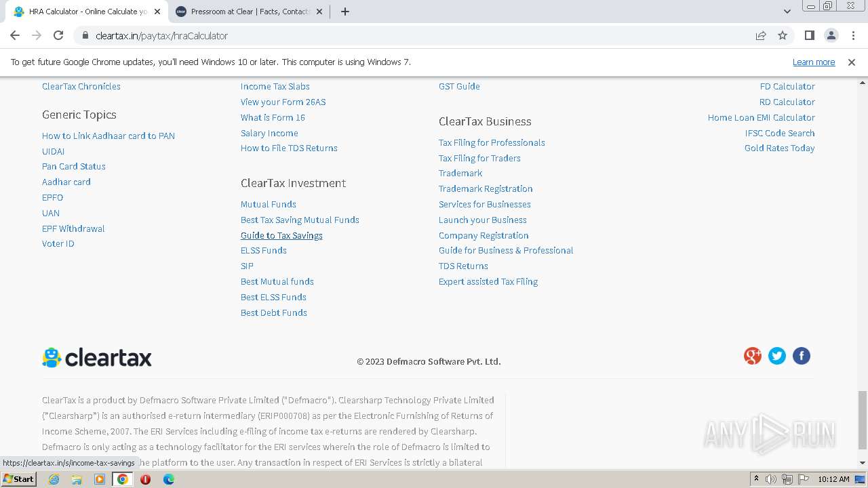Launch Internet Explorer from taskbar
This screenshot has width=868, height=488.
click(54, 479)
